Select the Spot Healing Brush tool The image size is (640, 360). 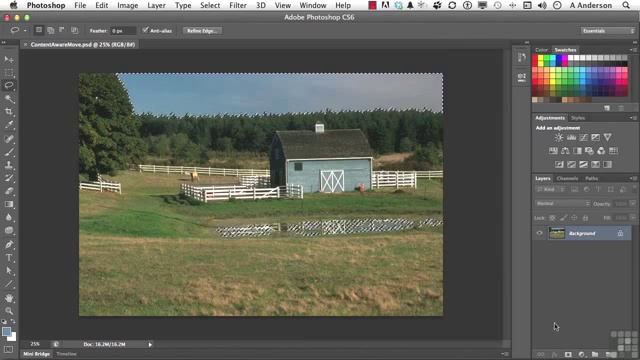[x=9, y=139]
